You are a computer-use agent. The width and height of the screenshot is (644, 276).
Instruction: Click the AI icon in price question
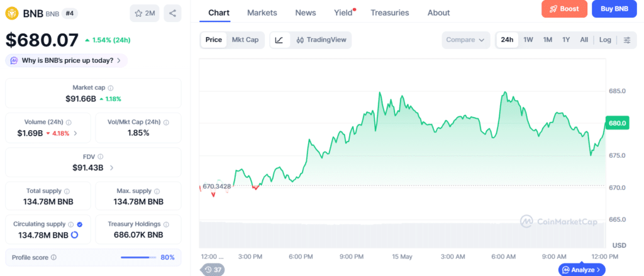pos(14,61)
